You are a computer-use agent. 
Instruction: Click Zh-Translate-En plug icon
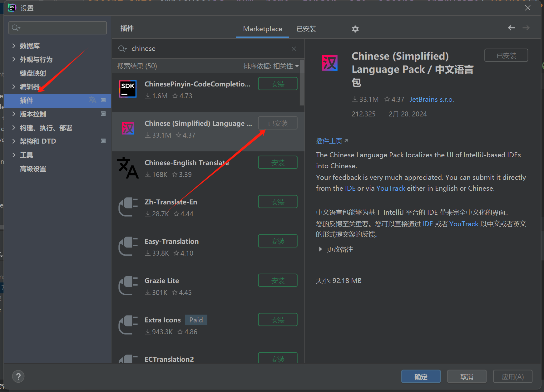tap(128, 207)
